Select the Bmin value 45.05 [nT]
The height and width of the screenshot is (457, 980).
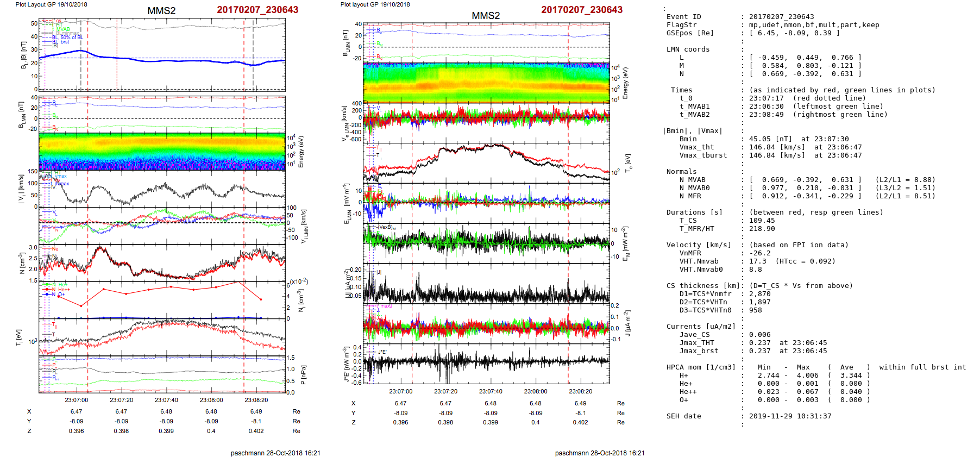pyautogui.click(x=770, y=139)
